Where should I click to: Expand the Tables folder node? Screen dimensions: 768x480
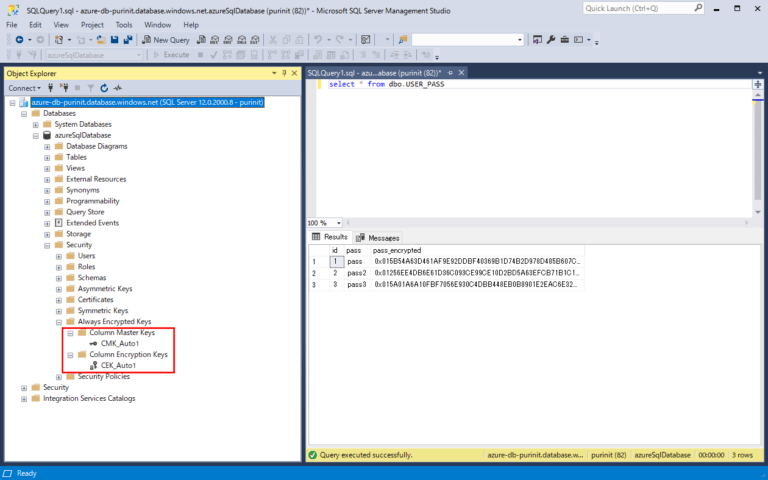pos(47,158)
